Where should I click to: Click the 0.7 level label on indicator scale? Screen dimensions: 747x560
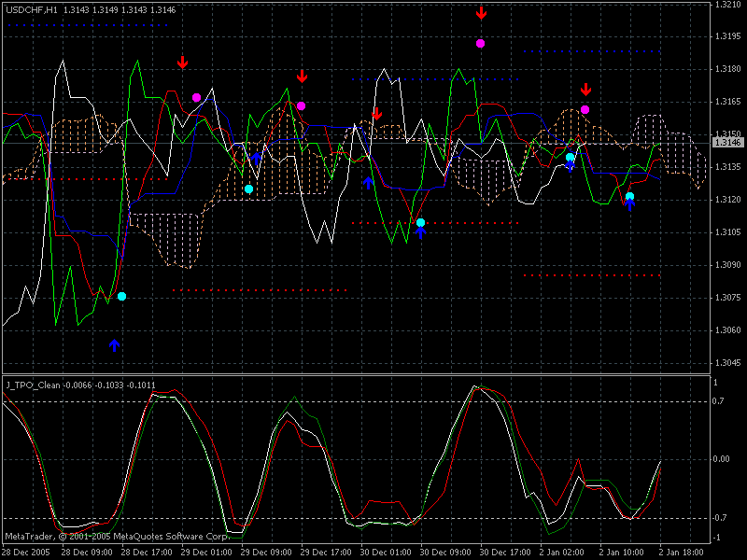pyautogui.click(x=718, y=401)
